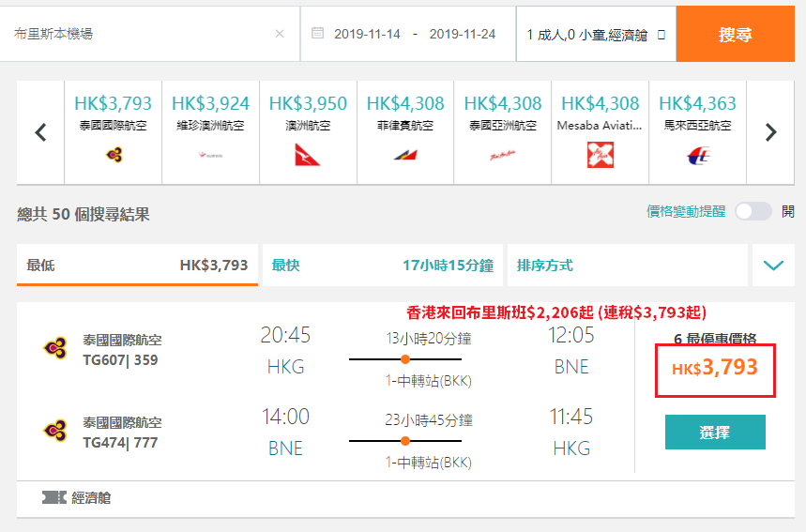Click the 20:45 departure time
The width and height of the screenshot is (806, 532).
point(285,335)
